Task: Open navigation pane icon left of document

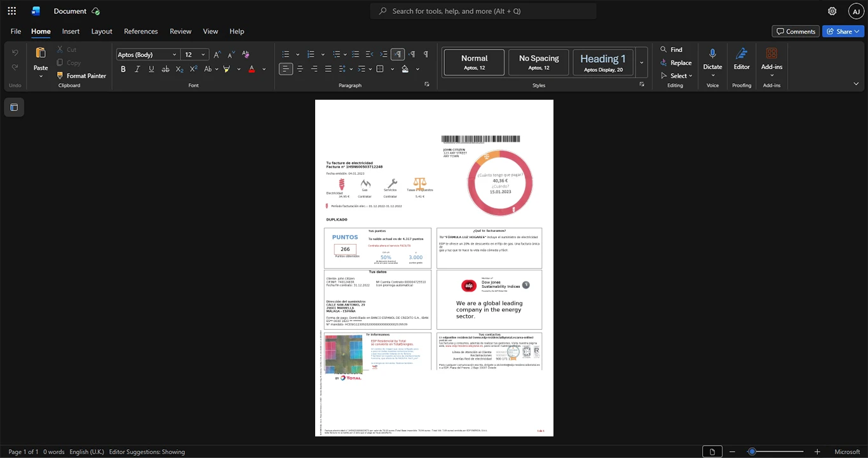Action: (x=14, y=107)
